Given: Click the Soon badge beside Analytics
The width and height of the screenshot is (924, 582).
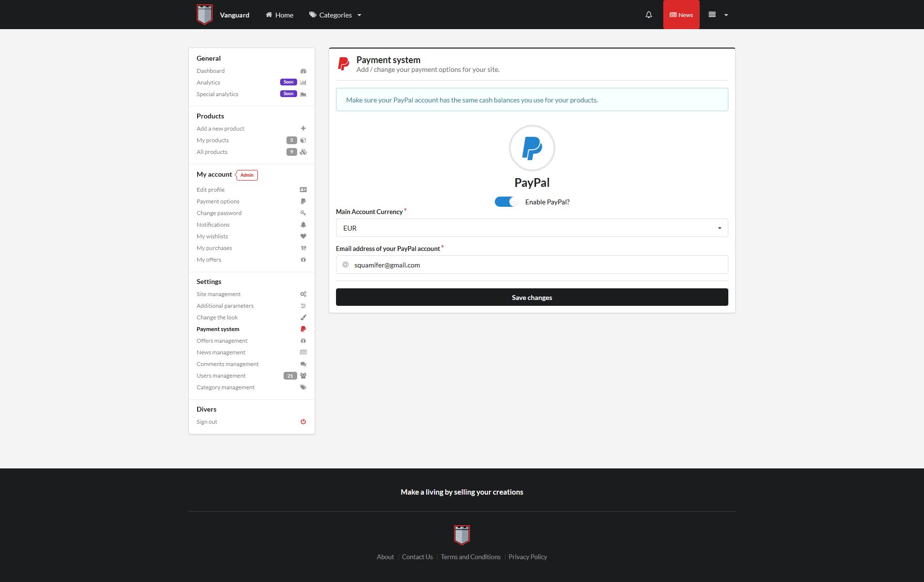Looking at the screenshot, I should coord(288,82).
